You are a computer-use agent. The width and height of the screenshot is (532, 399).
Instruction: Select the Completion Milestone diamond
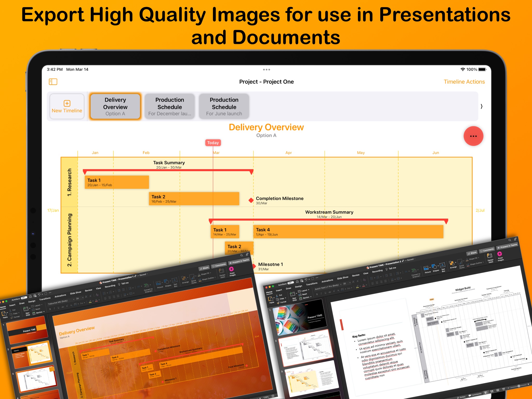[251, 200]
